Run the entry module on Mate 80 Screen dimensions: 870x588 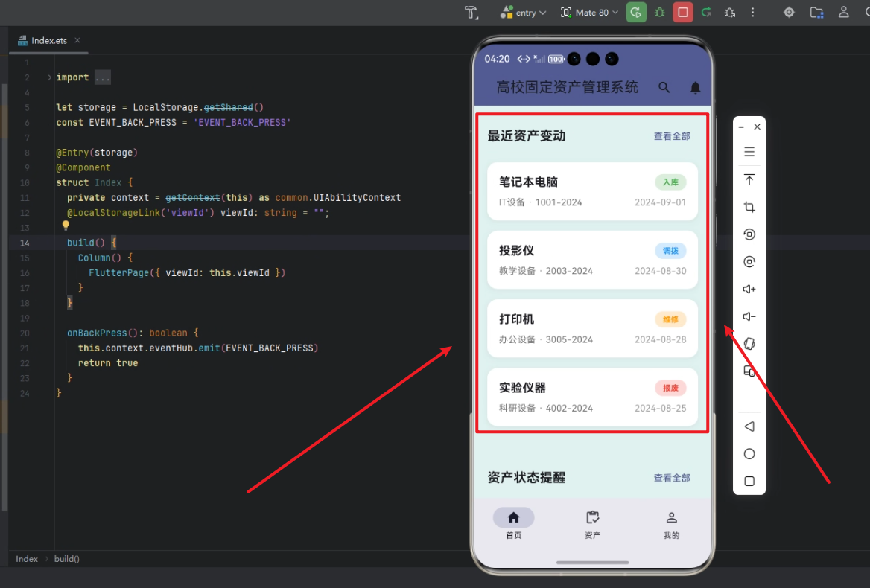coord(636,13)
